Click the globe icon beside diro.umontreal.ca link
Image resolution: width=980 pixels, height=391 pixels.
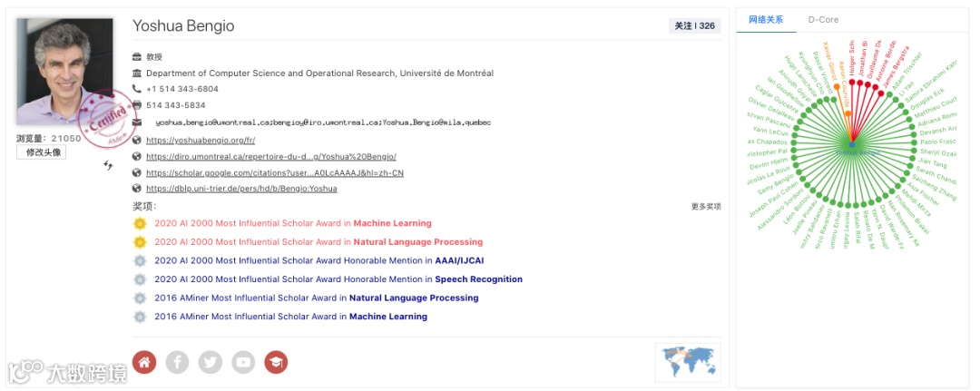pyautogui.click(x=137, y=157)
